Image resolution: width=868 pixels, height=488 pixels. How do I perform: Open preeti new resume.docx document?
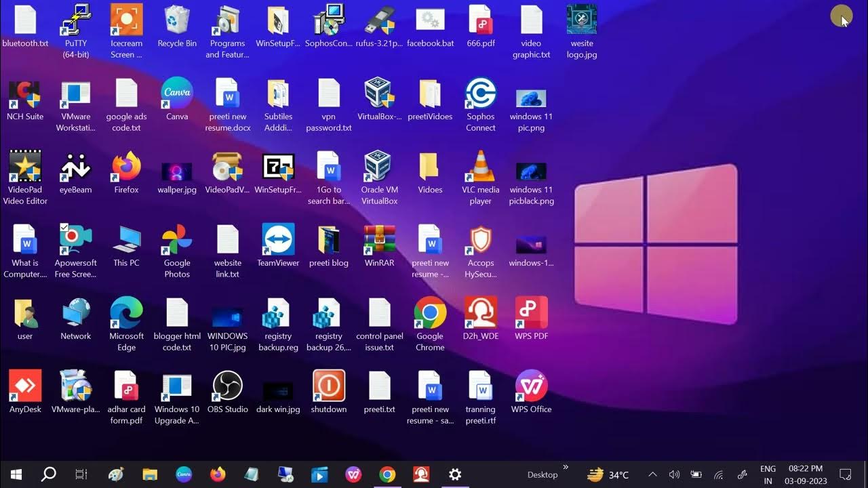(x=228, y=94)
